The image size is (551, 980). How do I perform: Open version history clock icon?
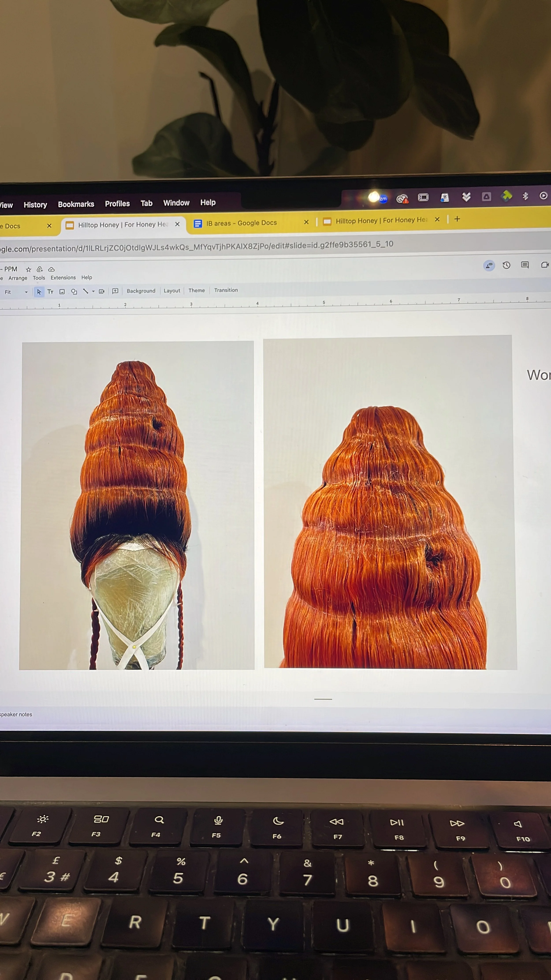[506, 266]
